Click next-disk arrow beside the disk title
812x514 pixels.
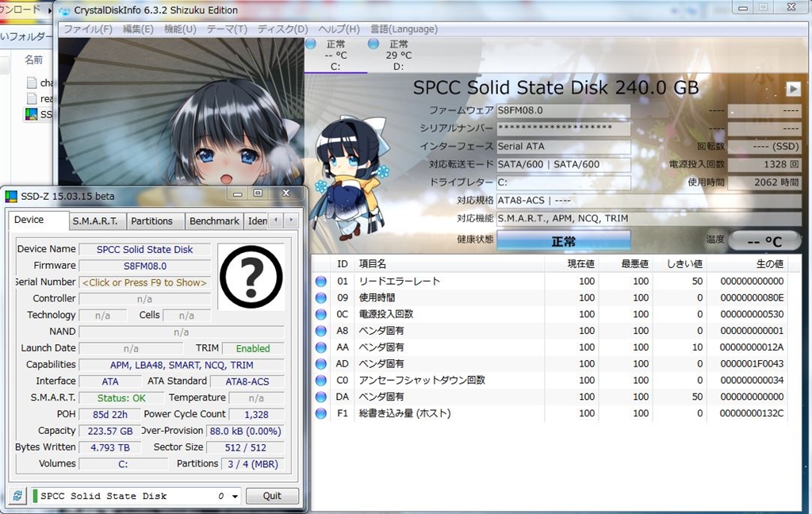(x=793, y=89)
